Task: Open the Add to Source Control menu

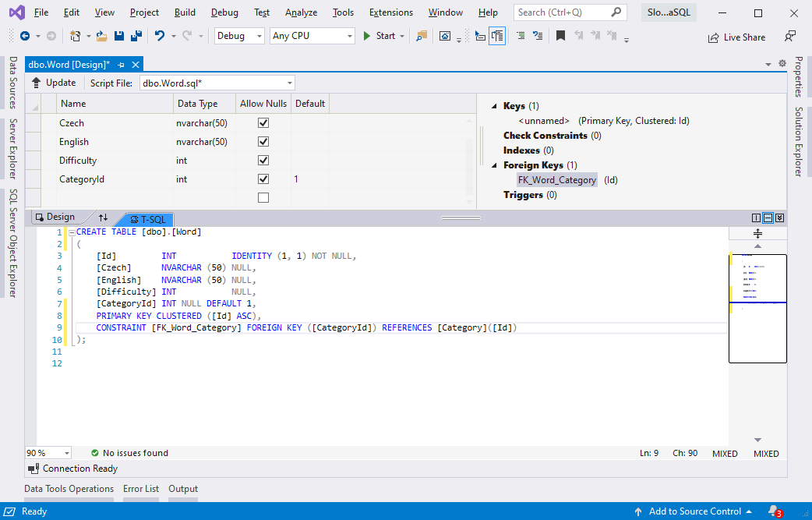Action: point(694,511)
